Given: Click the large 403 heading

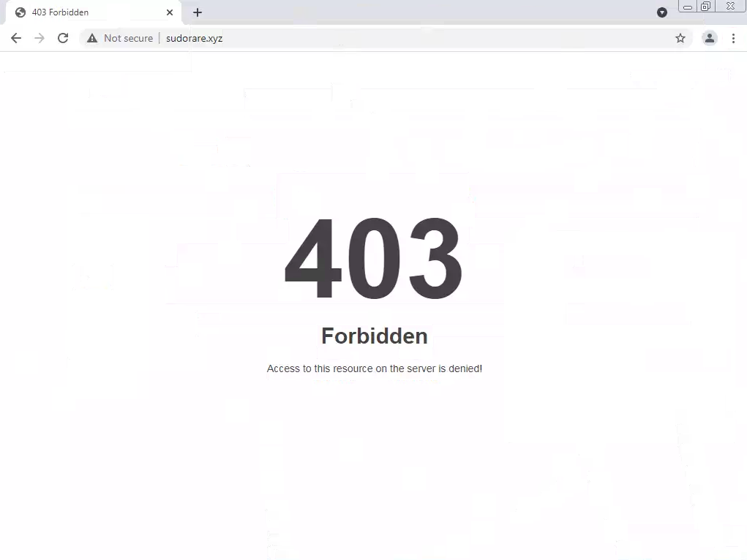Looking at the screenshot, I should coord(373,258).
